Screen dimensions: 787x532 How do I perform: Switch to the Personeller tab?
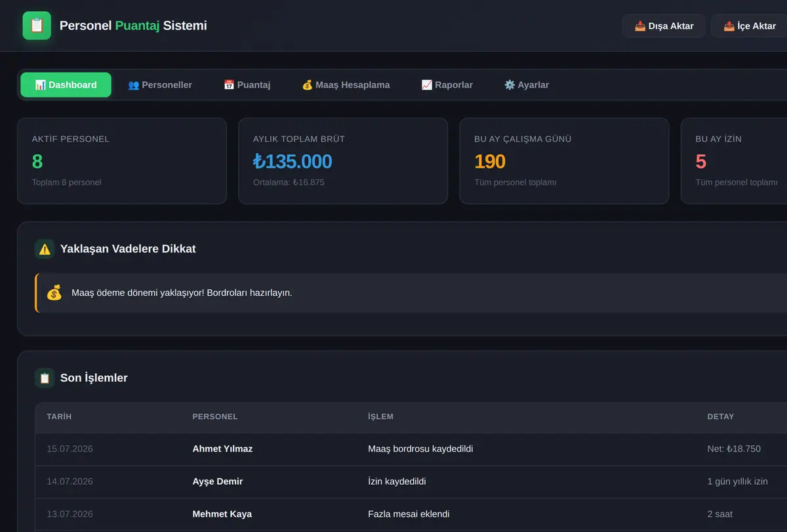[160, 85]
